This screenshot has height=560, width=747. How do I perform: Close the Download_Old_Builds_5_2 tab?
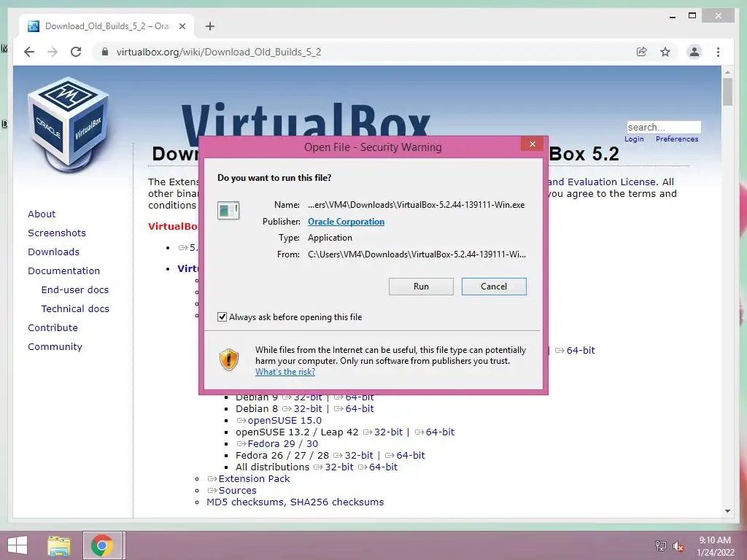pyautogui.click(x=182, y=26)
